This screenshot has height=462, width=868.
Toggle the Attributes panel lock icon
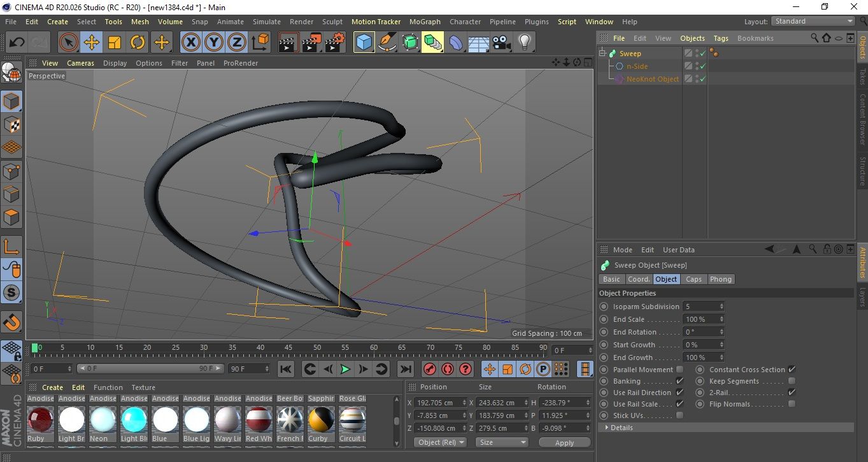click(827, 250)
